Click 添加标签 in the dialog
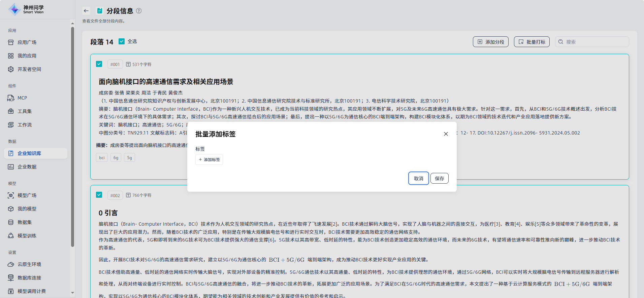The image size is (644, 298). click(x=209, y=159)
